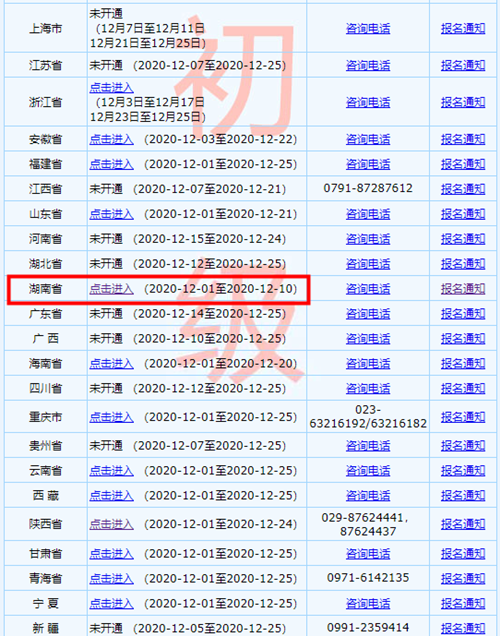
Task: Click 咨询电话 link for 湖北省
Action: click(368, 264)
